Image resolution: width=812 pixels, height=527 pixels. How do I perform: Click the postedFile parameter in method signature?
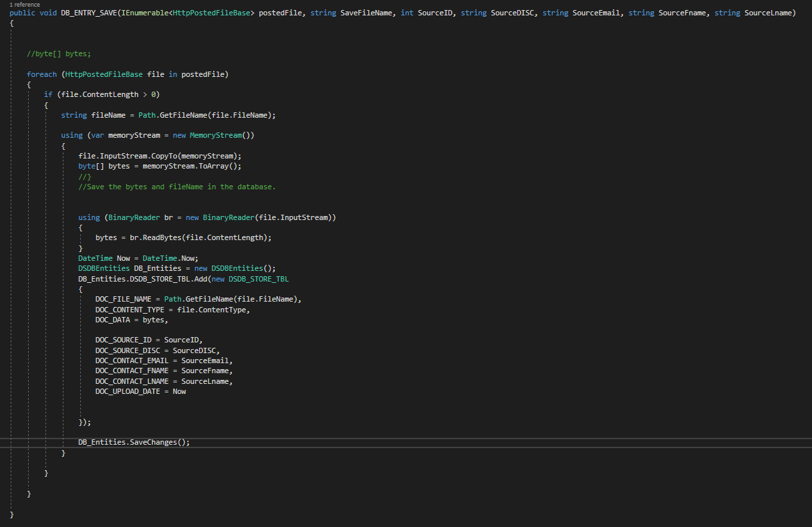(x=279, y=13)
